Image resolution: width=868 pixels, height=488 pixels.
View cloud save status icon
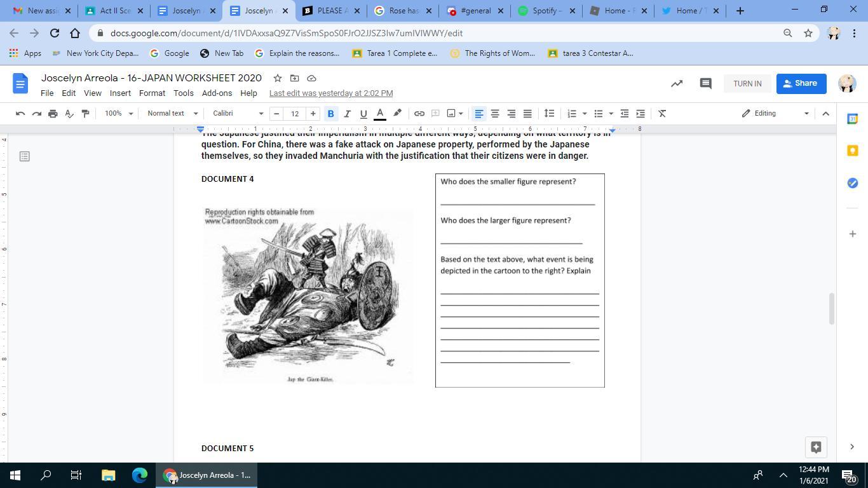311,78
